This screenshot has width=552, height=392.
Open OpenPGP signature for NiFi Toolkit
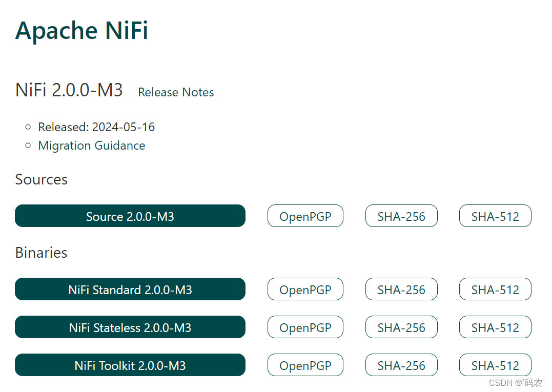[x=305, y=365]
